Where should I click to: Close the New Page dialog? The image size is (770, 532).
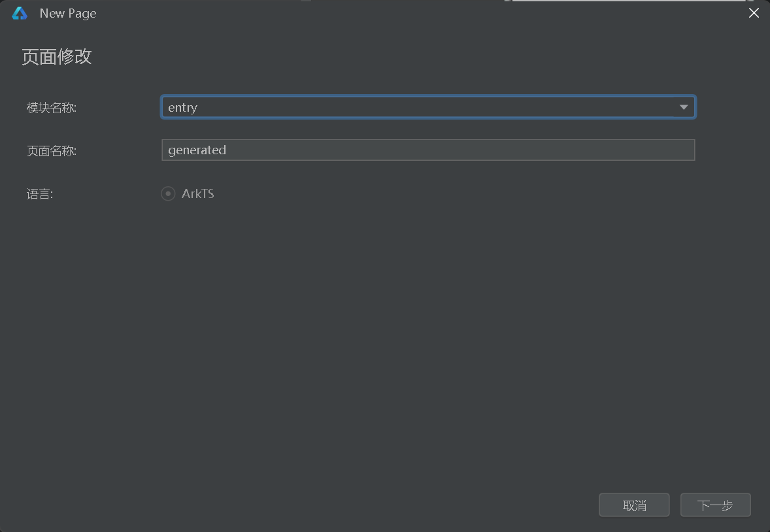(754, 13)
